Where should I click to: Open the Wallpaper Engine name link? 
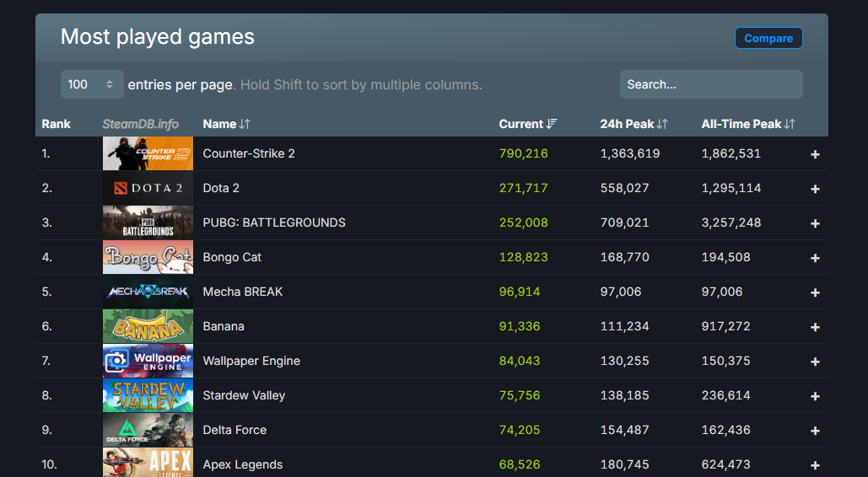(x=251, y=361)
